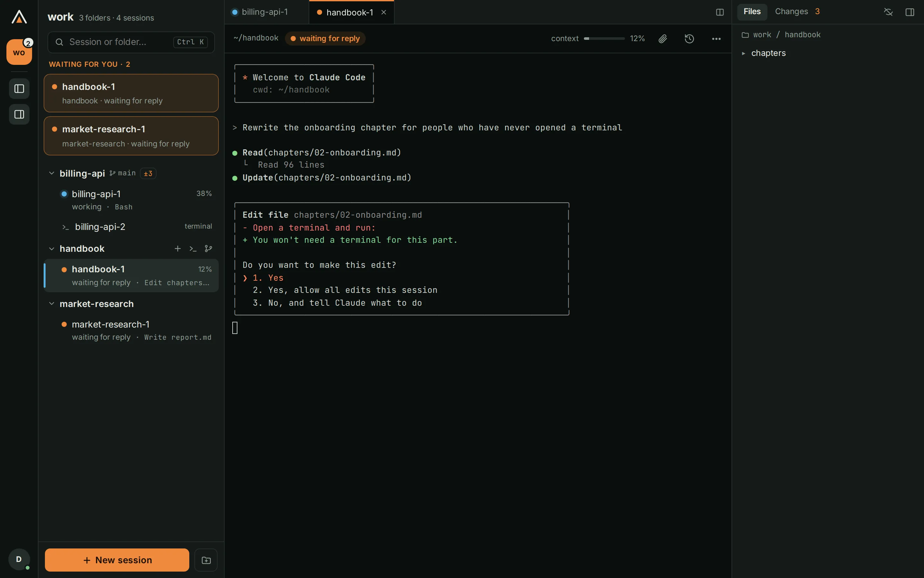Image resolution: width=924 pixels, height=578 pixels.
Task: Open market-research-1 card under Waiting For You
Action: pos(131,136)
